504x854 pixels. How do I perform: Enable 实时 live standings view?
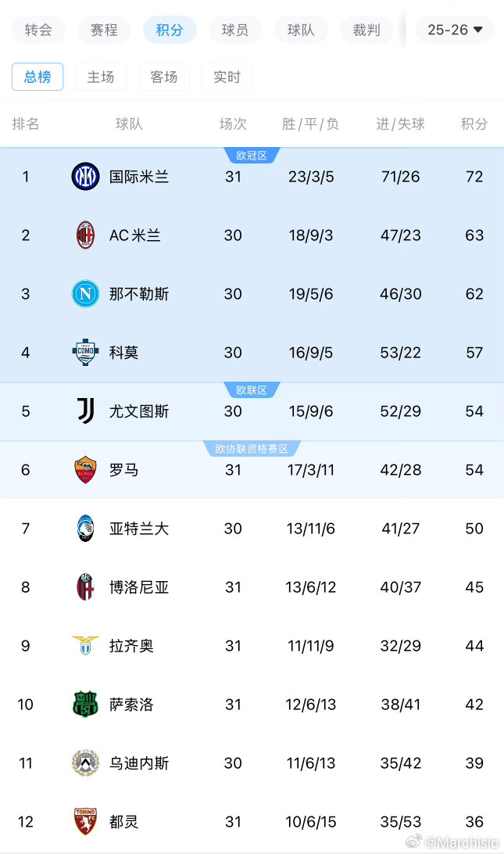[x=227, y=77]
